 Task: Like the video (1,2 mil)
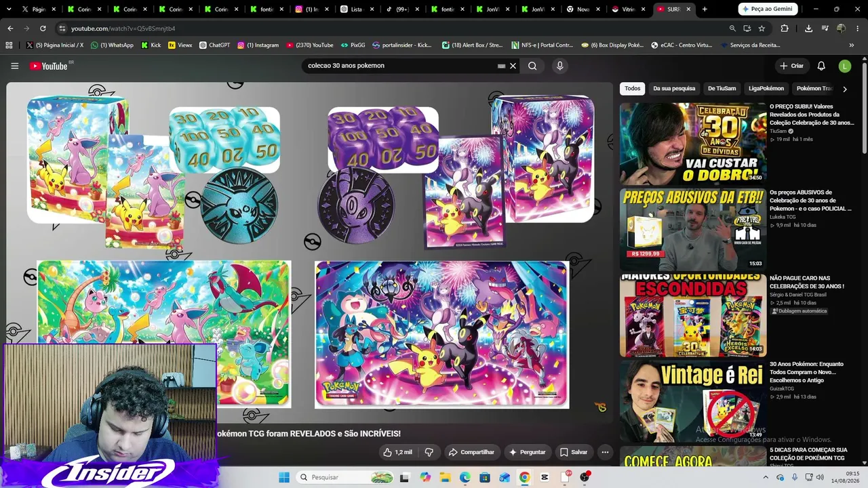[397, 452]
